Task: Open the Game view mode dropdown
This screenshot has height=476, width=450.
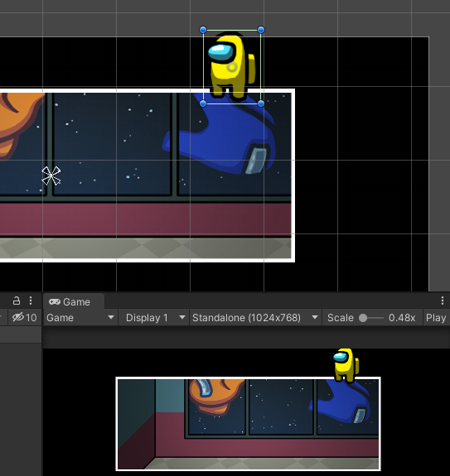Action: click(80, 318)
